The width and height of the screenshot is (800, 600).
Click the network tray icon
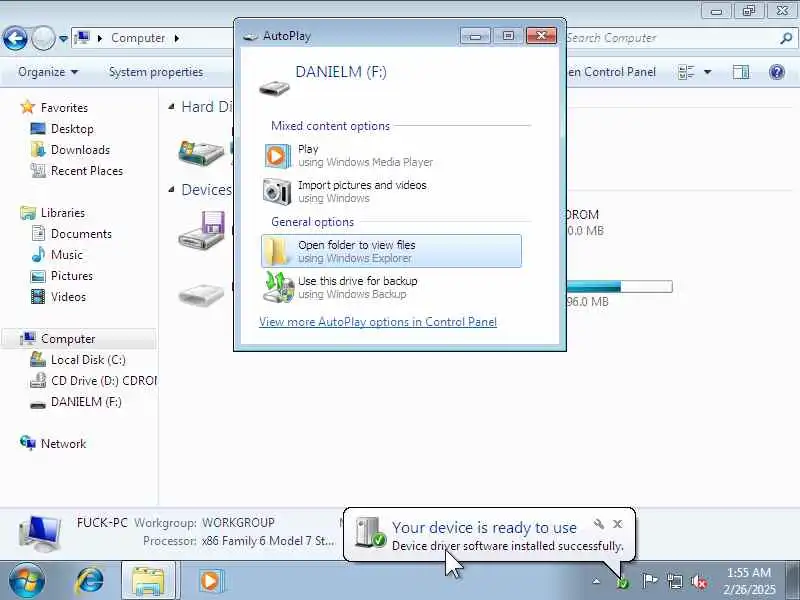pyautogui.click(x=674, y=581)
